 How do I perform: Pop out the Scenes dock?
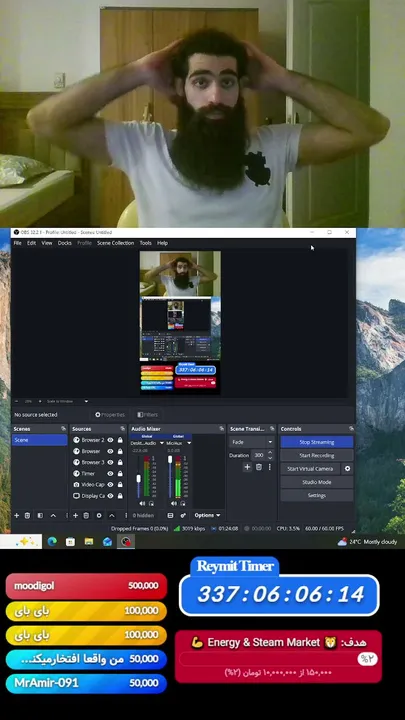coord(63,428)
